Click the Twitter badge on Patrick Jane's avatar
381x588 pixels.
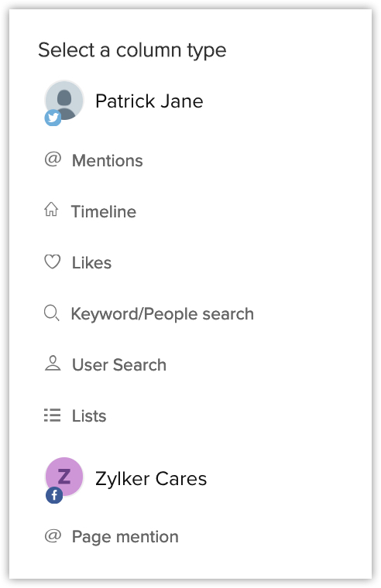[53, 118]
